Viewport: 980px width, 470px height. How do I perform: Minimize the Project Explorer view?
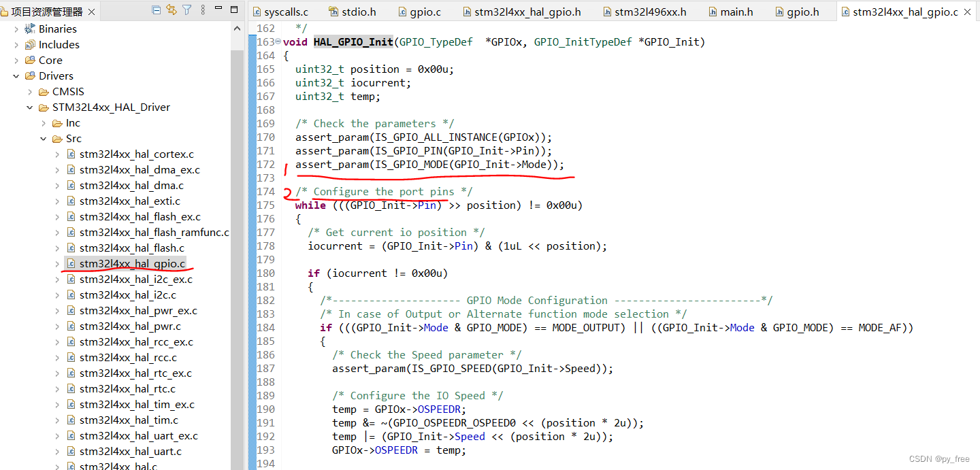pos(219,10)
